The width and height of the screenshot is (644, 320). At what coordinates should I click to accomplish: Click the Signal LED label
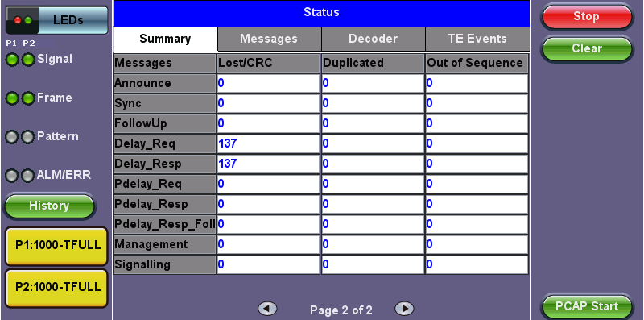[55, 59]
